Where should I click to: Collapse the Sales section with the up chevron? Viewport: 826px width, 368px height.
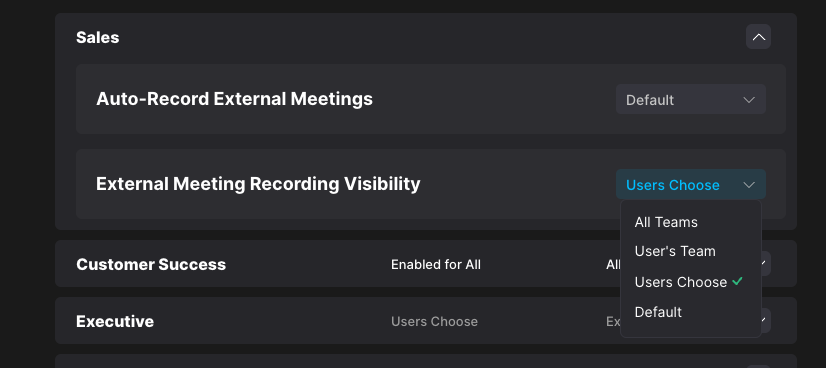(758, 37)
